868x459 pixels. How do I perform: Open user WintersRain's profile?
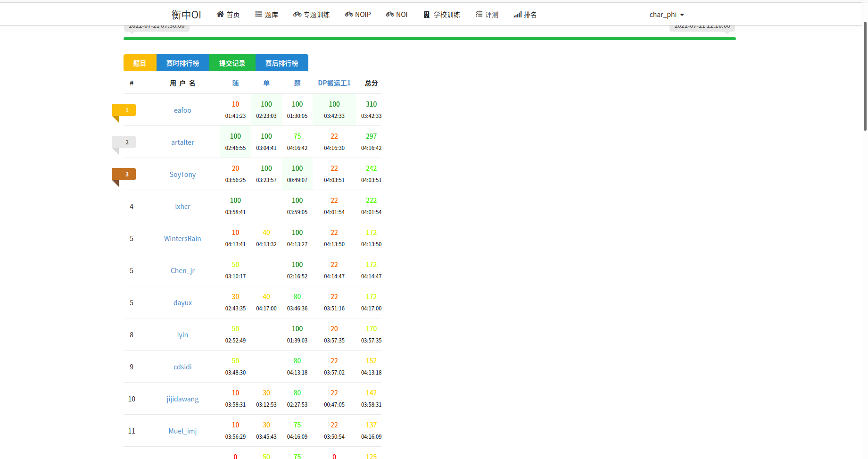(182, 238)
